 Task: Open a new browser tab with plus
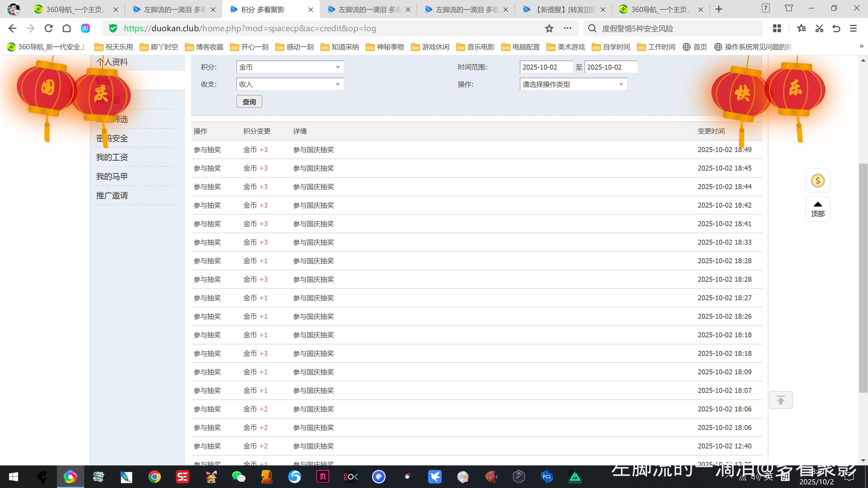[718, 9]
